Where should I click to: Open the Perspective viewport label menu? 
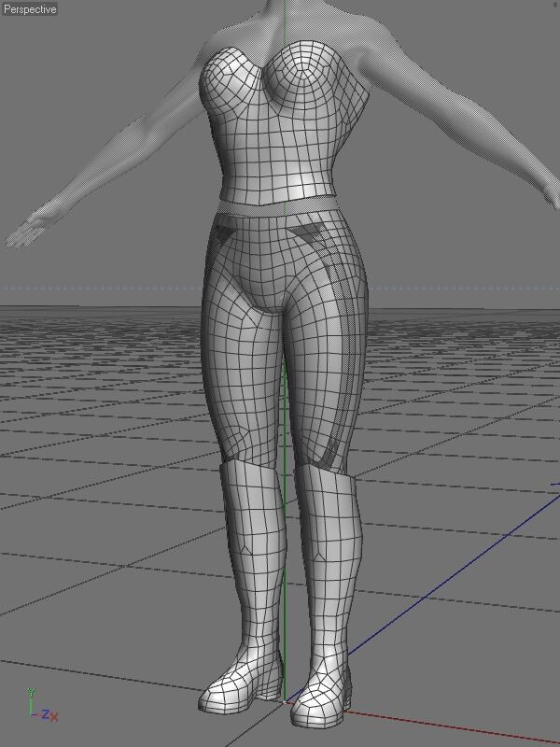pos(30,9)
